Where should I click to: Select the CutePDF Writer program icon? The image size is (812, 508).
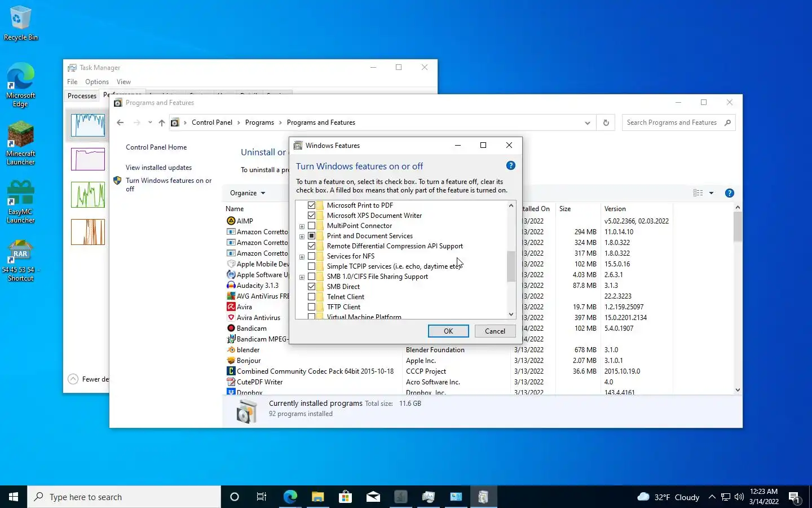pos(231,382)
